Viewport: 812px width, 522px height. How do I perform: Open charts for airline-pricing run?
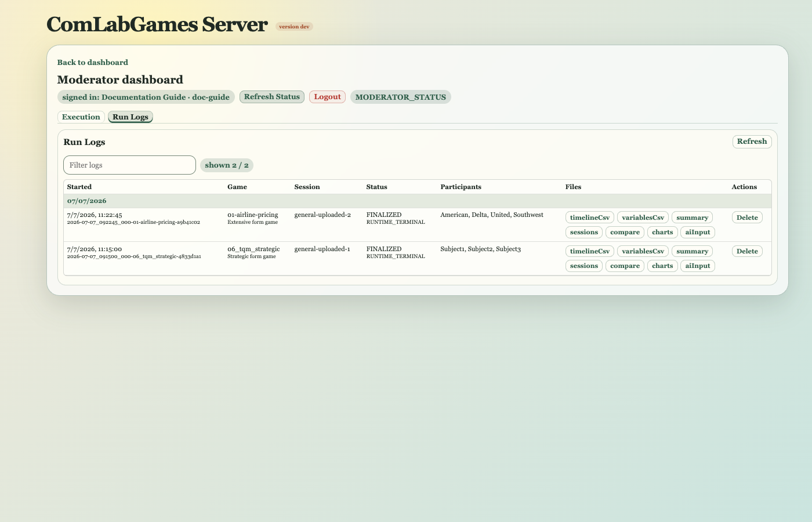coord(662,232)
